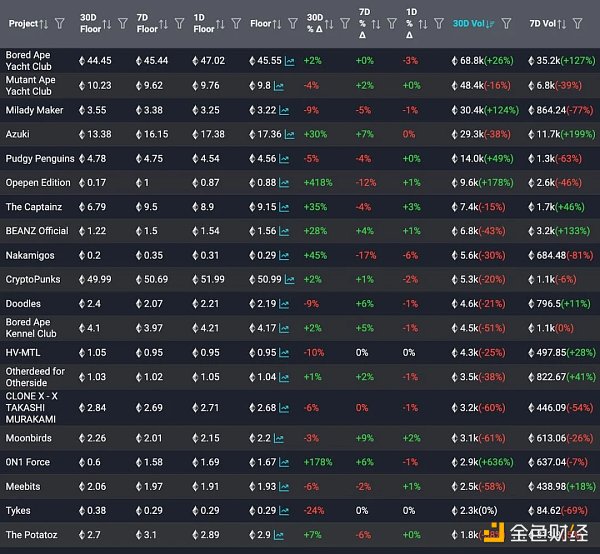
Task: Sort by 1D Floor column arrows
Action: coord(220,24)
